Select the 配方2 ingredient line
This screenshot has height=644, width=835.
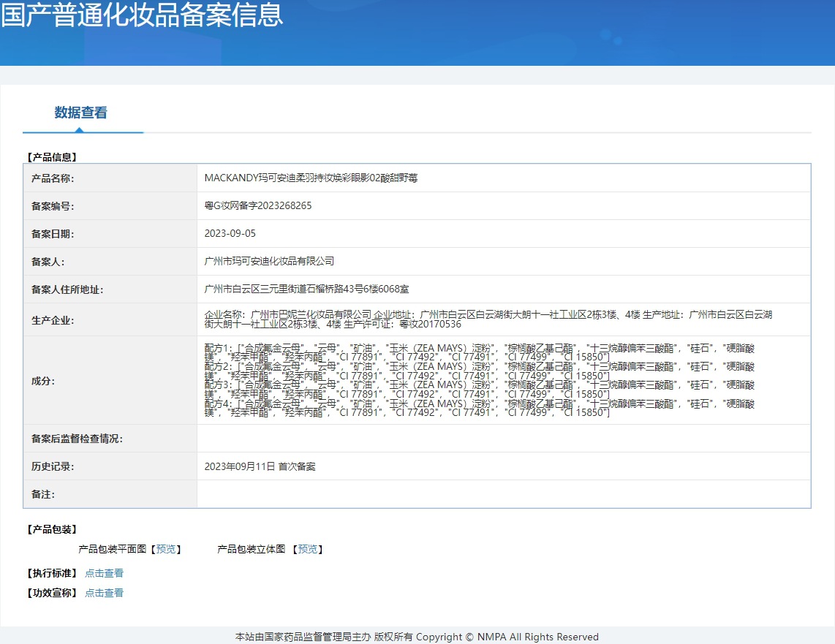coord(479,371)
